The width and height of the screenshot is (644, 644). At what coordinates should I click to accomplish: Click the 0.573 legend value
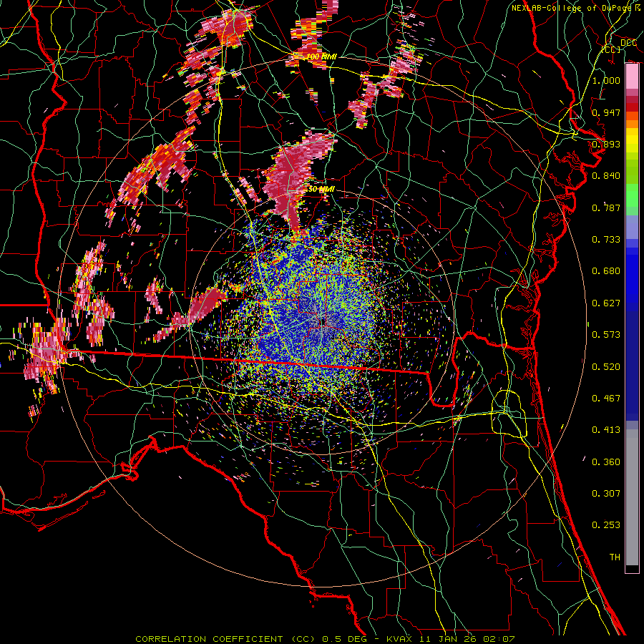606,335
